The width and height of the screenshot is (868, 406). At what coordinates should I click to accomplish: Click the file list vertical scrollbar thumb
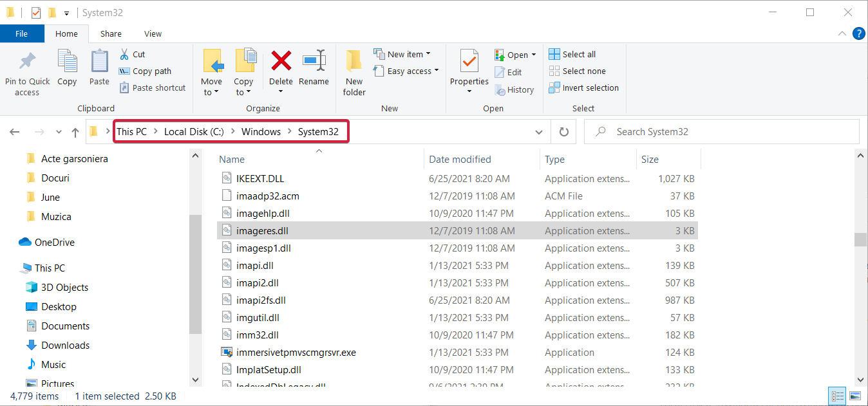(860, 239)
